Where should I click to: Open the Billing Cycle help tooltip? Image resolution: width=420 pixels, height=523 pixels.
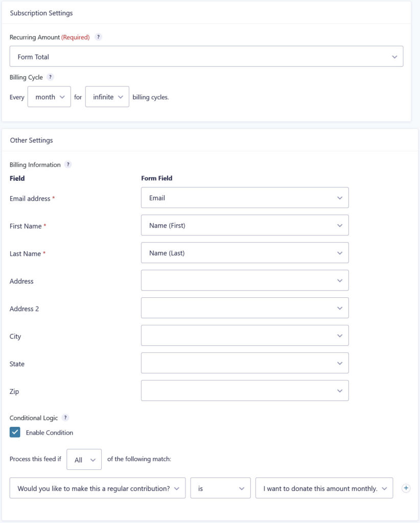[x=50, y=77]
